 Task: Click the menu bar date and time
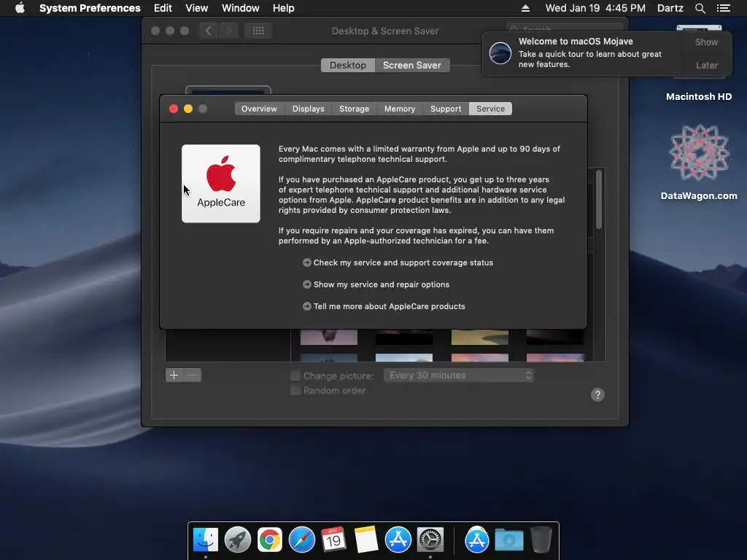595,8
